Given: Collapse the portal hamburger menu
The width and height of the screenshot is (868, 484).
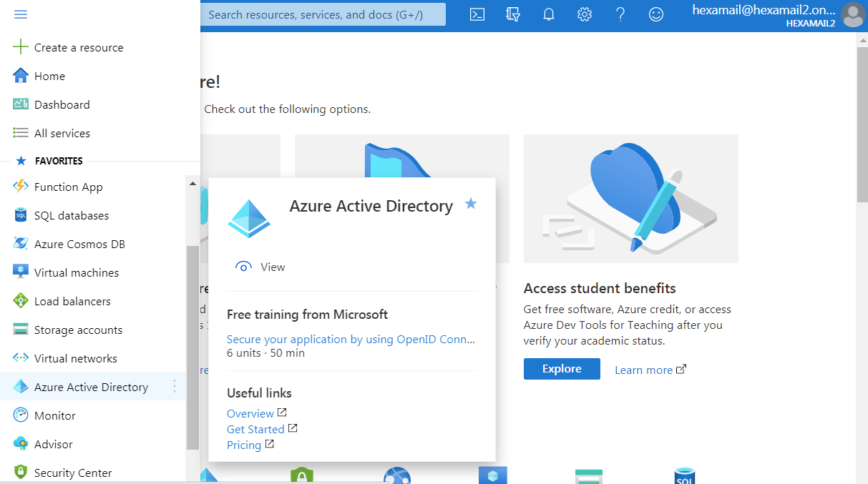Looking at the screenshot, I should (21, 14).
